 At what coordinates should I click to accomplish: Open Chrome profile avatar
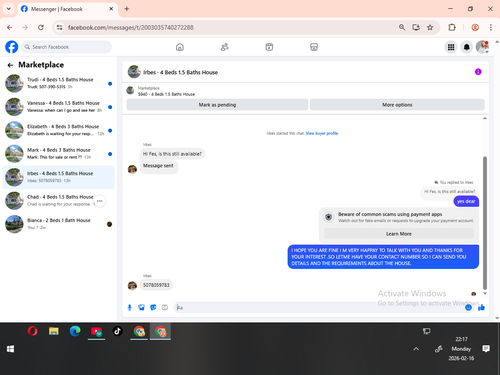pyautogui.click(x=475, y=27)
